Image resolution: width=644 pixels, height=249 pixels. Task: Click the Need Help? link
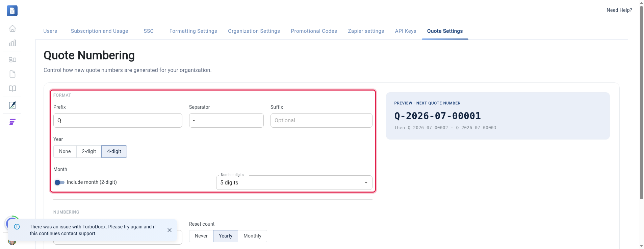coord(619,10)
